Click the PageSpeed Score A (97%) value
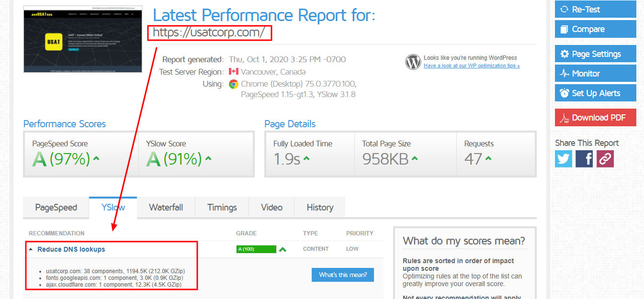The height and width of the screenshot is (299, 644). pos(61,159)
